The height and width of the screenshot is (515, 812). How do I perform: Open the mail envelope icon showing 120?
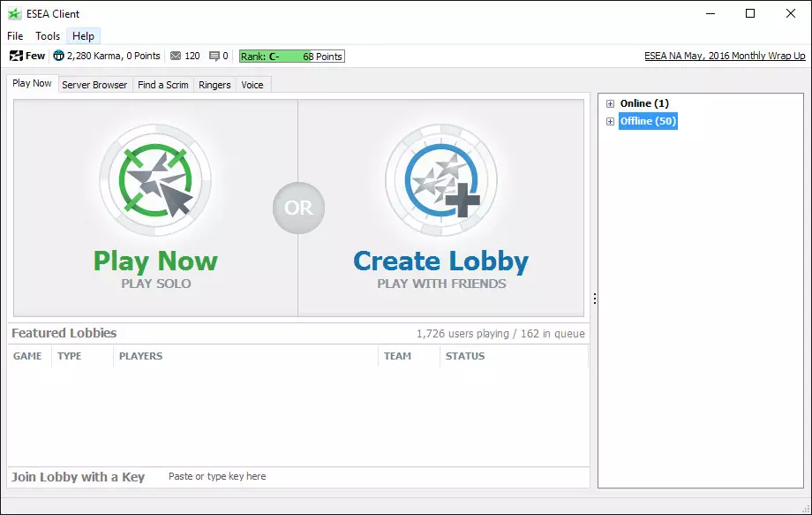coord(176,56)
